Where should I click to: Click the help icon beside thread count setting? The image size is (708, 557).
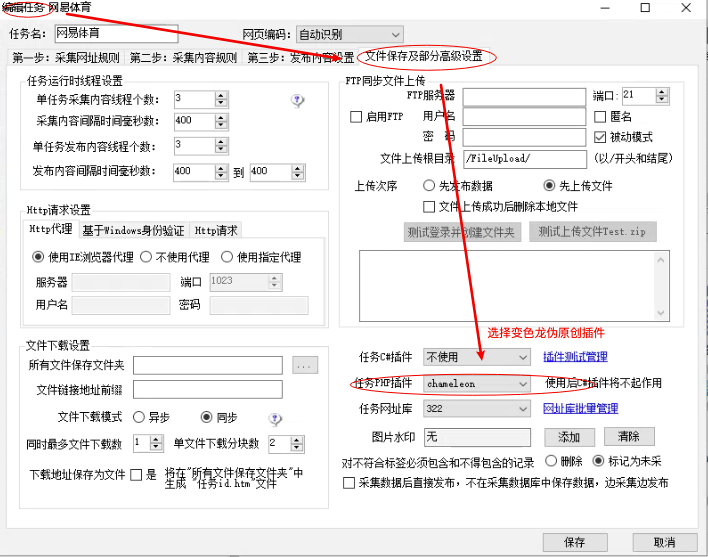click(297, 100)
